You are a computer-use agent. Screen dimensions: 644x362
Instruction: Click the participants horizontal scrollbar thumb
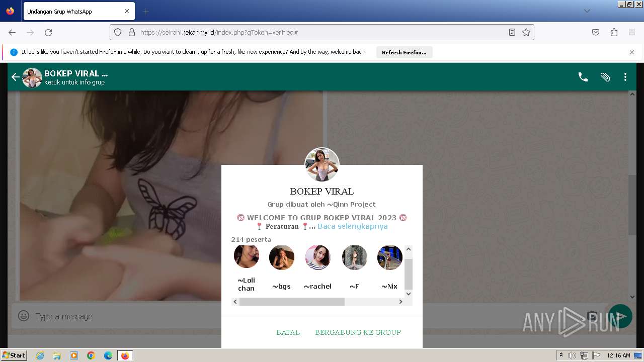pos(292,302)
